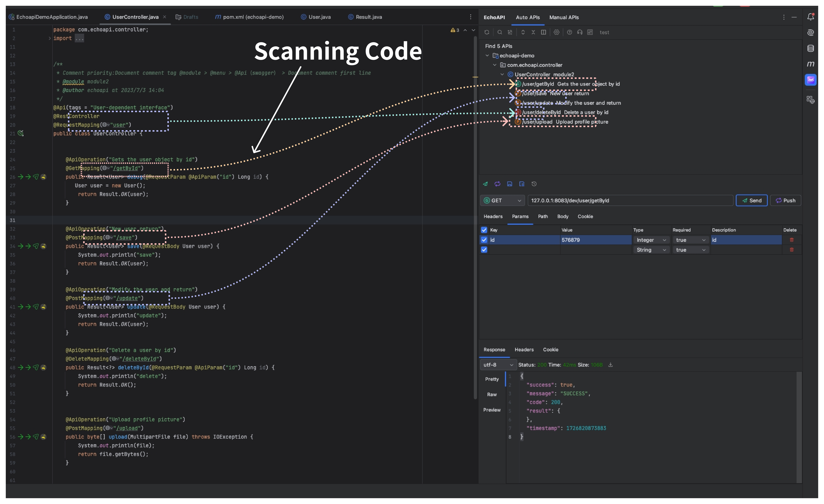Click the request URL input field
The height and width of the screenshot is (504, 824).
(630, 200)
